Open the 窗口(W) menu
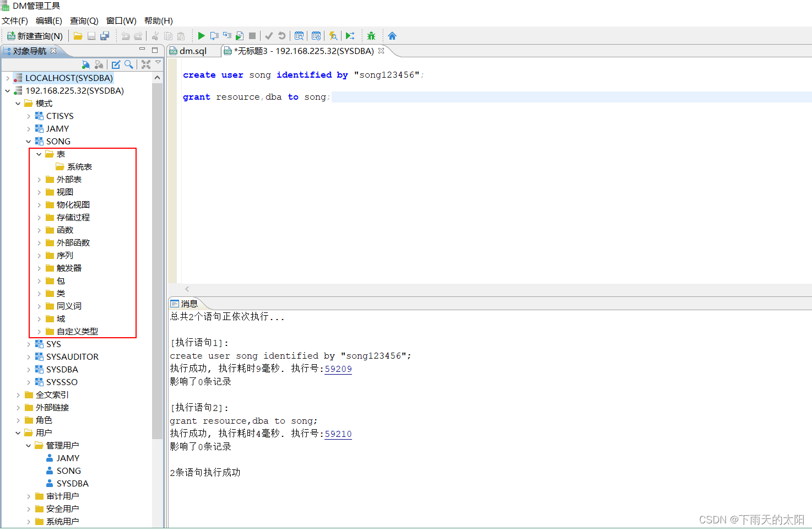The image size is (812, 530). [x=121, y=20]
